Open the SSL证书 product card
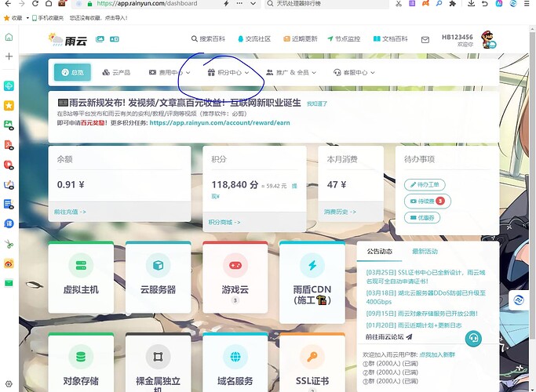The height and width of the screenshot is (392, 536). point(312,362)
